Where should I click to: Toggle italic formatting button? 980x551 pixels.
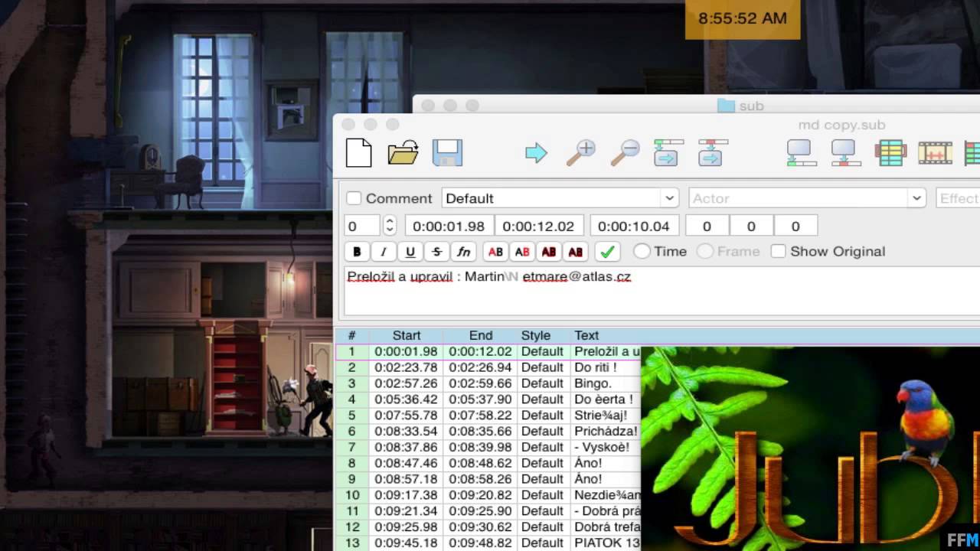click(x=384, y=252)
